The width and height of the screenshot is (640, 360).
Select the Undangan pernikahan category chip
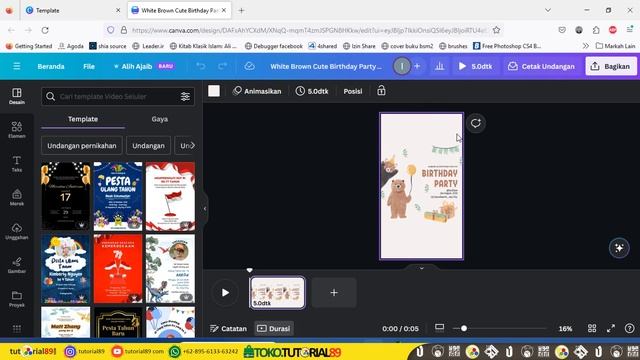pyautogui.click(x=82, y=146)
